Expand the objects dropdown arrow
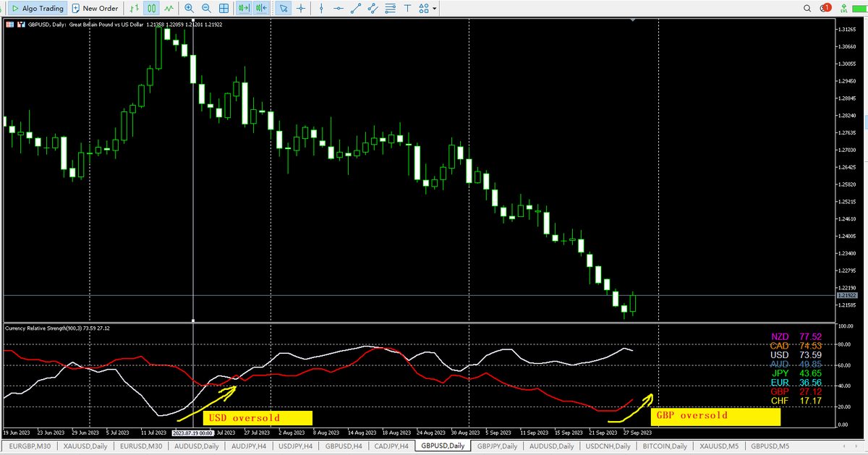This screenshot has height=455, width=868. click(x=435, y=9)
